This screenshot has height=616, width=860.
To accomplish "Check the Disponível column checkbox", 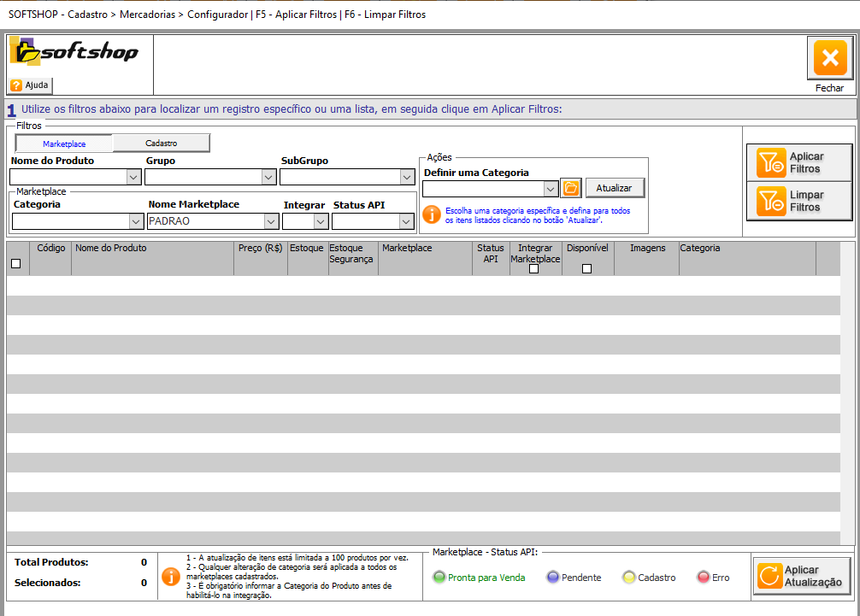I will (x=586, y=269).
